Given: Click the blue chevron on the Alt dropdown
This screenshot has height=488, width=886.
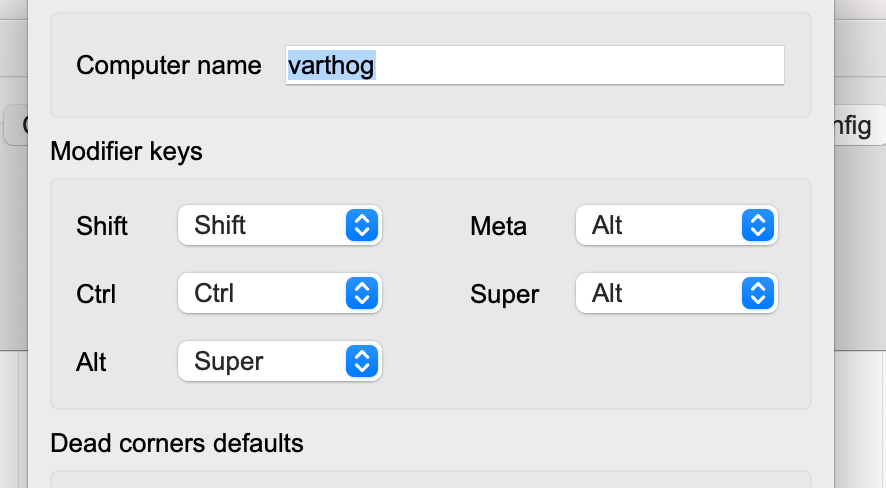Looking at the screenshot, I should [x=360, y=361].
